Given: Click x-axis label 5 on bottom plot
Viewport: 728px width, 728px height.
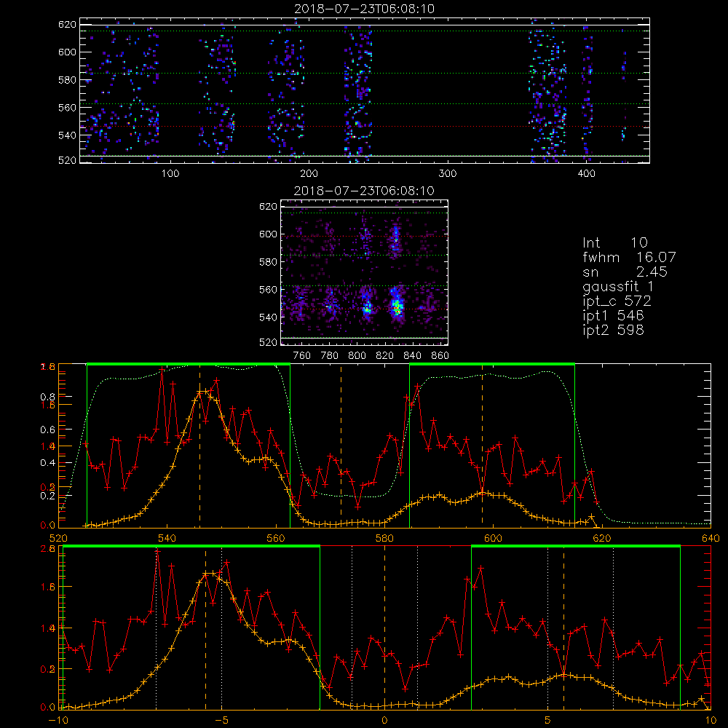Looking at the screenshot, I should (548, 721).
